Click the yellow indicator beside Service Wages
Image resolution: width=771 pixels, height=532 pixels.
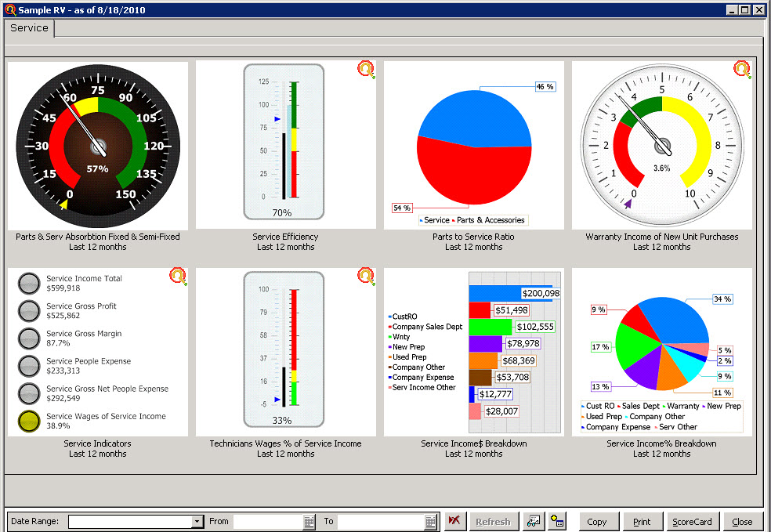pyautogui.click(x=28, y=422)
